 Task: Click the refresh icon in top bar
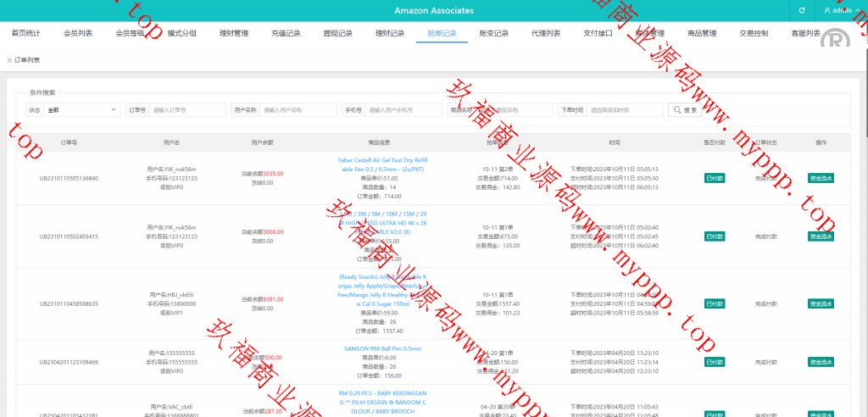(x=801, y=10)
